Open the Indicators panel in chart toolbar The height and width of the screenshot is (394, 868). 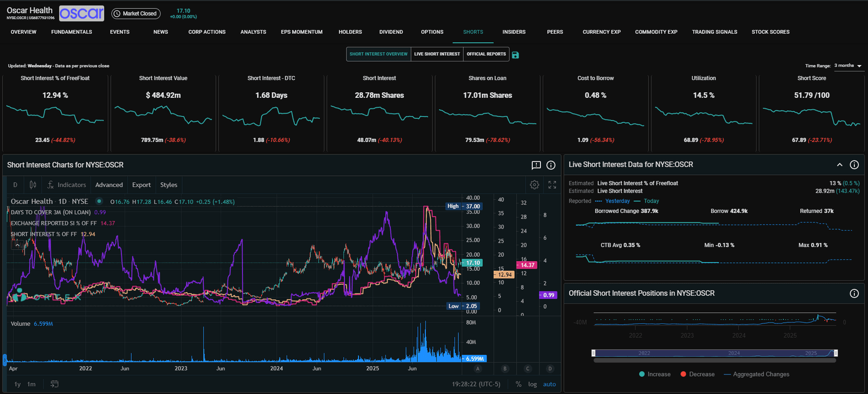(66, 185)
